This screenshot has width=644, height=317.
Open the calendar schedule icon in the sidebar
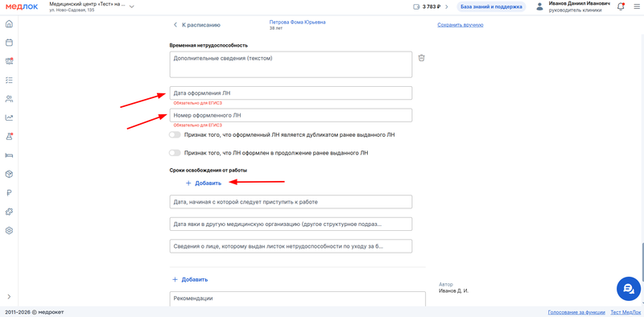(x=9, y=43)
